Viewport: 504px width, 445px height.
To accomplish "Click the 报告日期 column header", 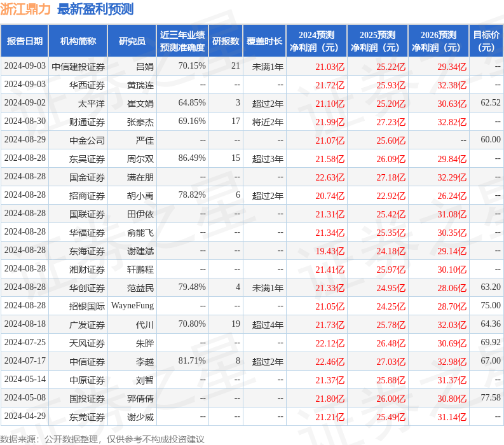I will 24,41.
